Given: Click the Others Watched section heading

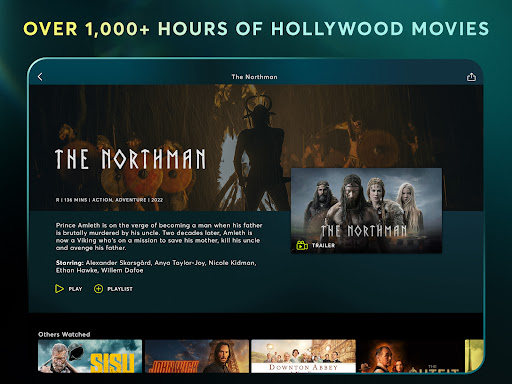Looking at the screenshot, I should coord(64,334).
